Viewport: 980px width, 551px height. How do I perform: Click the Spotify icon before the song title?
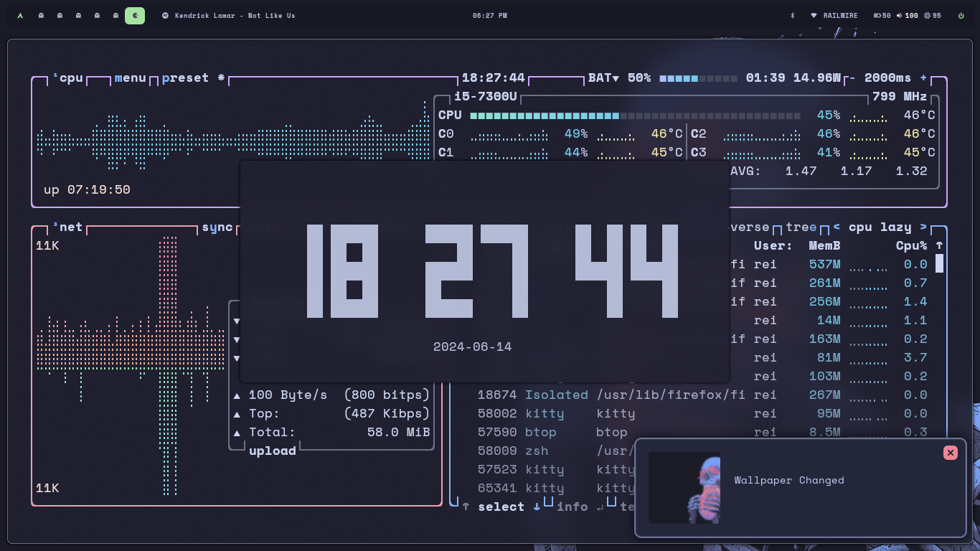click(x=165, y=15)
